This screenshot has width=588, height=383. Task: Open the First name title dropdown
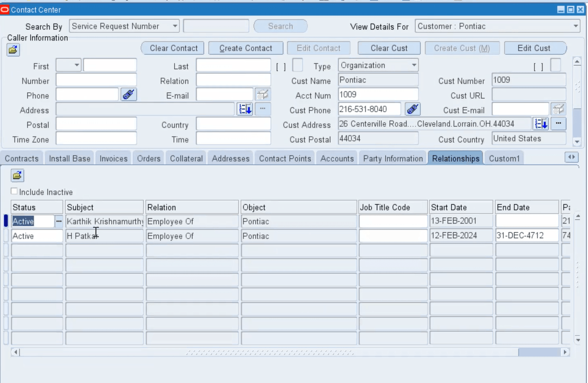(x=76, y=65)
